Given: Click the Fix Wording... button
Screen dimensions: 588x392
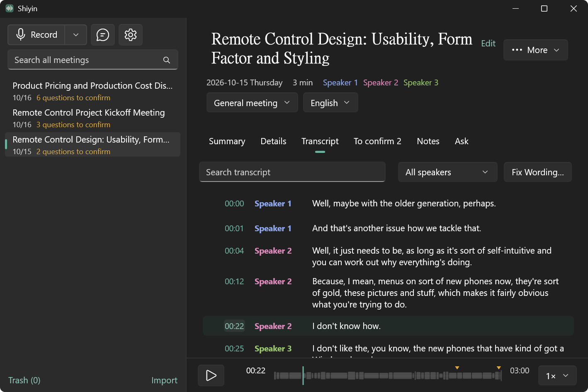Looking at the screenshot, I should coord(538,172).
